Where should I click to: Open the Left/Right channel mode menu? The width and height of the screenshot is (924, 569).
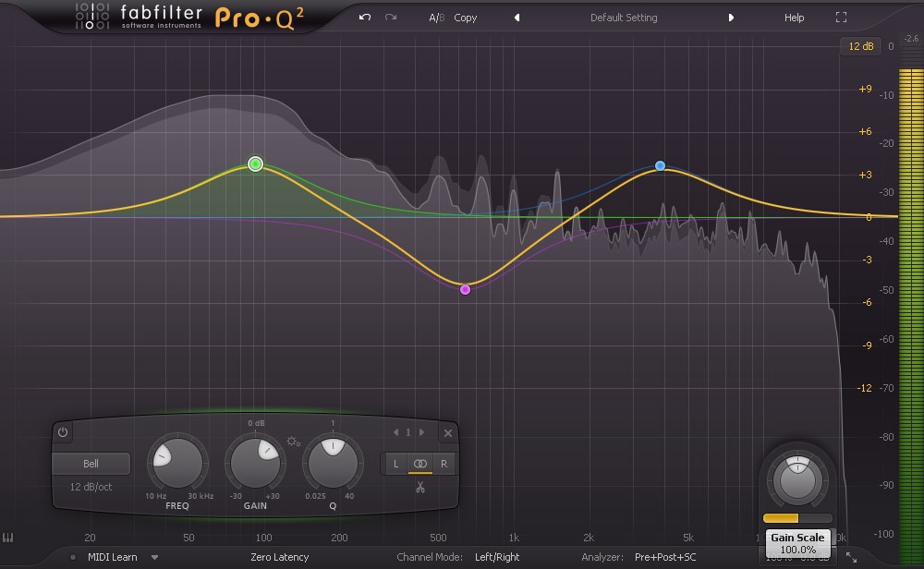tap(497, 557)
